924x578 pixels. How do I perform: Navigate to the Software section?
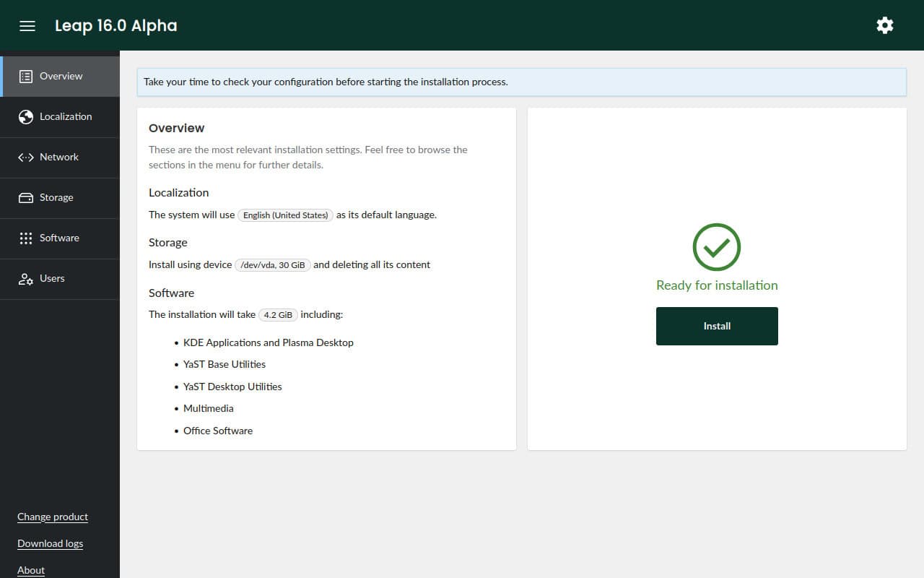[58, 238]
